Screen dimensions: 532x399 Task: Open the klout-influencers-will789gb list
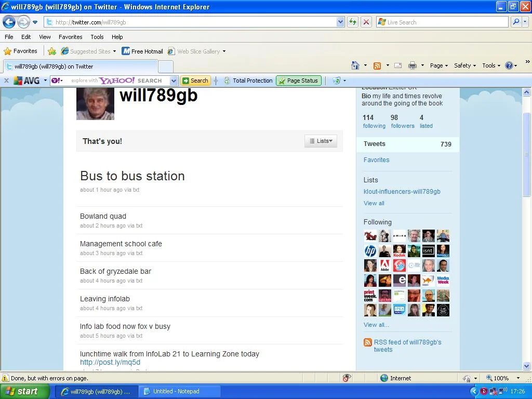coord(402,192)
